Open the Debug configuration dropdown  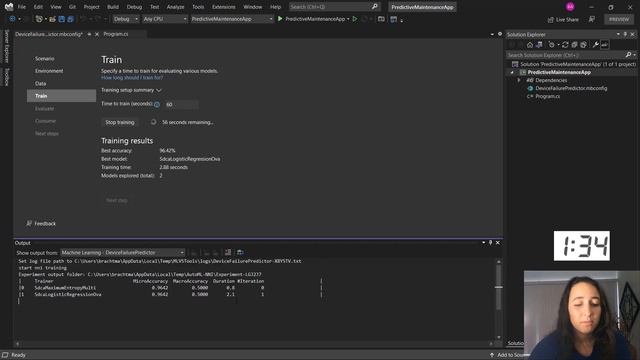tap(125, 19)
